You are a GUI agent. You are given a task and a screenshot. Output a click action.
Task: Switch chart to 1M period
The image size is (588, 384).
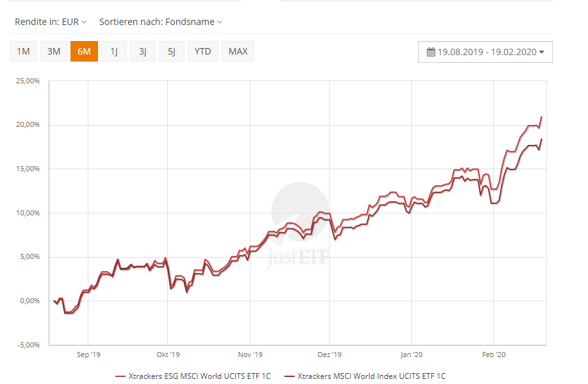pos(23,51)
